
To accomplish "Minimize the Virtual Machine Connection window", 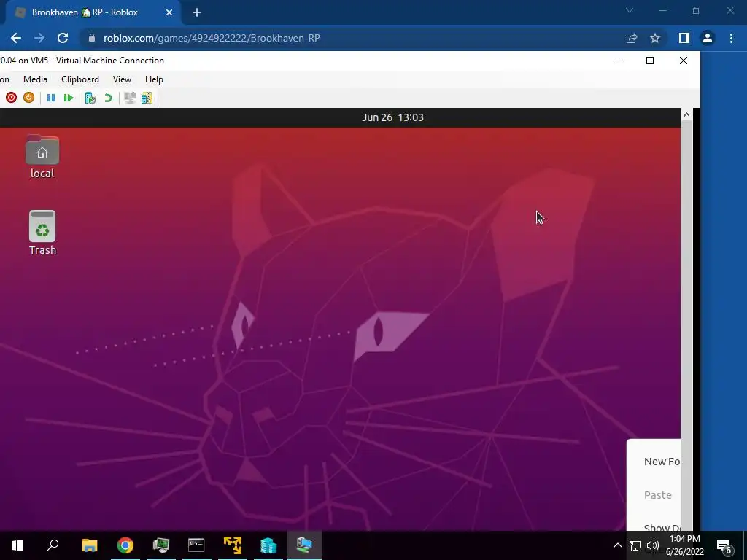I will click(x=617, y=61).
